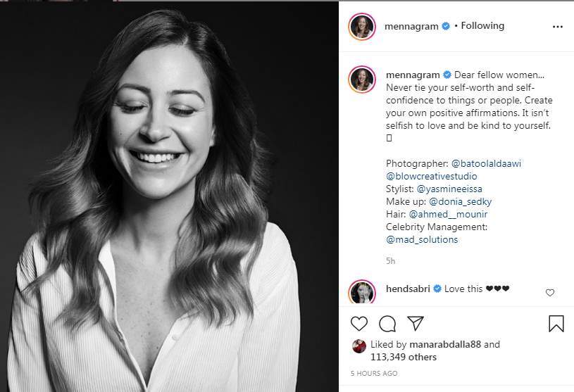This screenshot has width=574, height=392.
Task: Share the post with paper plane icon
Action: click(x=416, y=324)
